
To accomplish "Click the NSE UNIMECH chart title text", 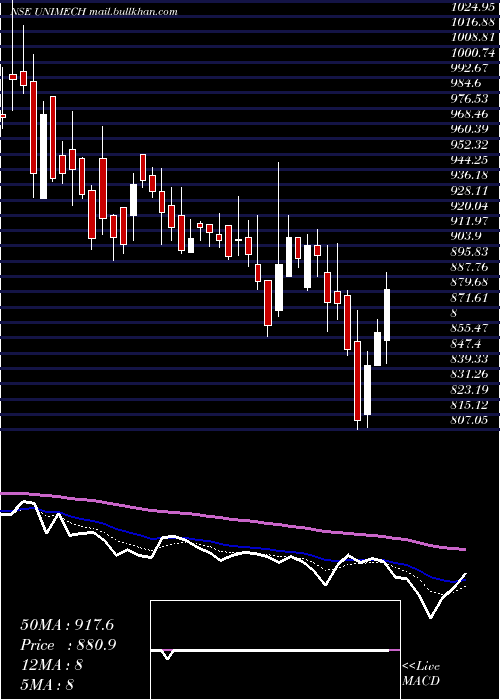I will click(x=94, y=12).
